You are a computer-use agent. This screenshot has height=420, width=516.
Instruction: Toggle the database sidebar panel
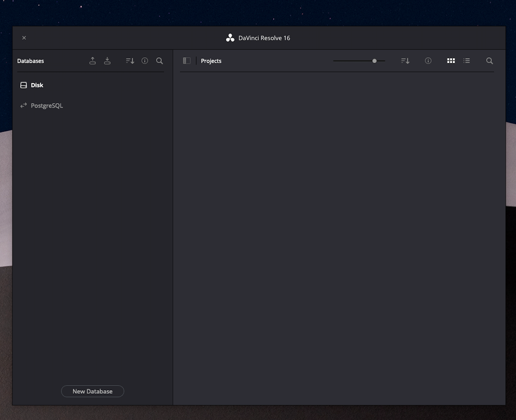point(187,61)
